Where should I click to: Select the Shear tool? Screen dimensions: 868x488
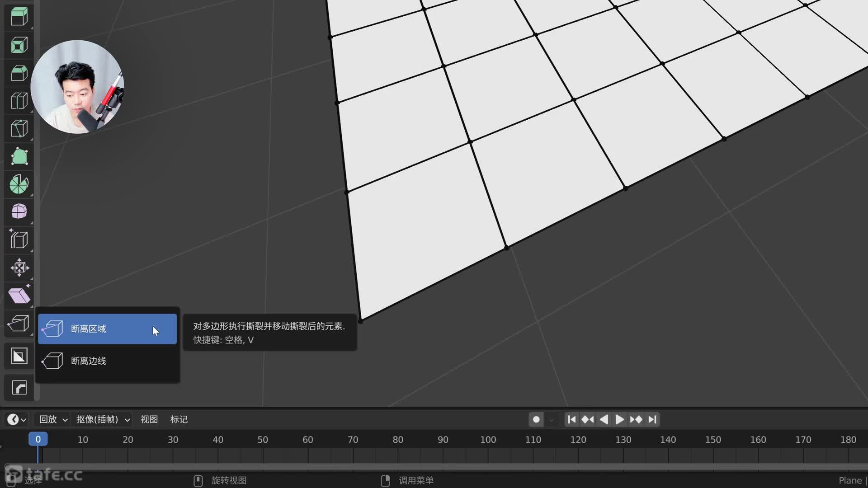[19, 296]
